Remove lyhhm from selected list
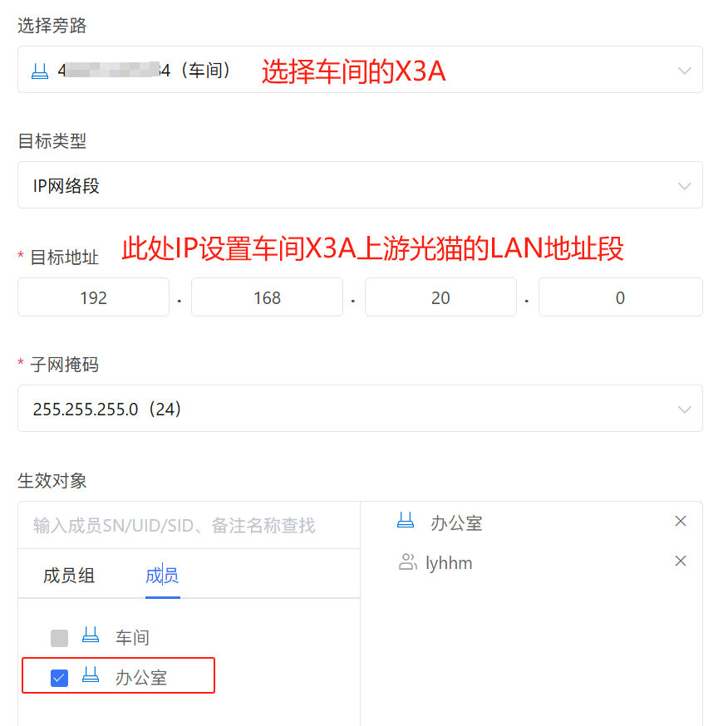The image size is (728, 726). (681, 561)
